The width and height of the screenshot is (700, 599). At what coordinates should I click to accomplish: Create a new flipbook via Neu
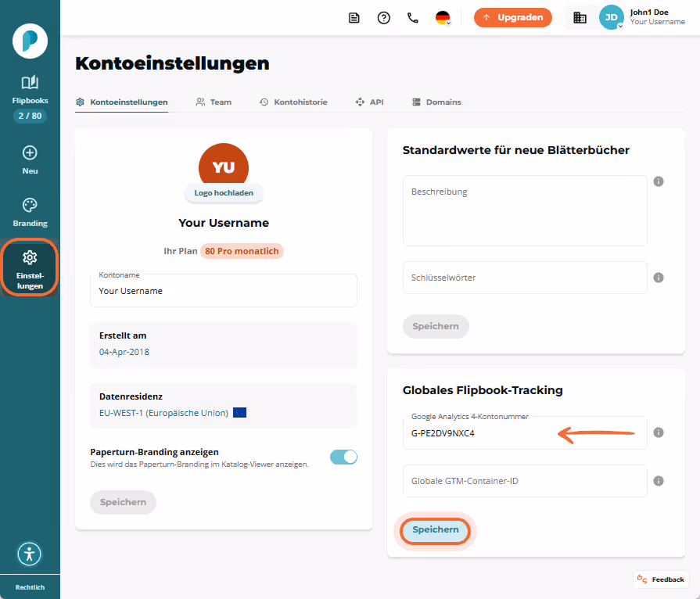[x=30, y=160]
